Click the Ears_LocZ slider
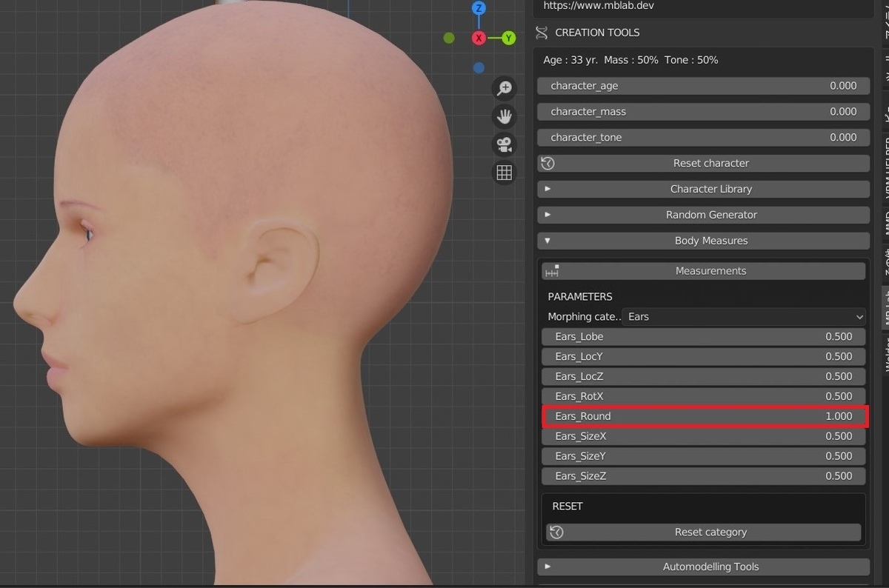 coord(703,376)
